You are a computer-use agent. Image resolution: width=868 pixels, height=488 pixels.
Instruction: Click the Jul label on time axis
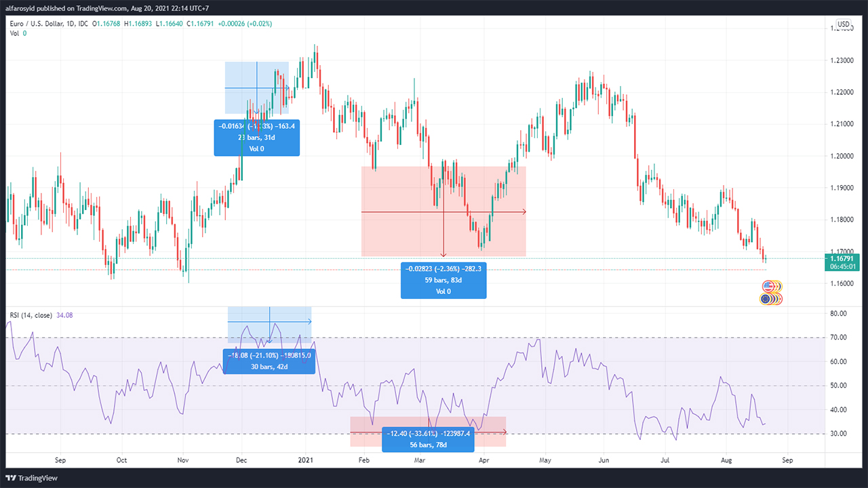pos(666,460)
